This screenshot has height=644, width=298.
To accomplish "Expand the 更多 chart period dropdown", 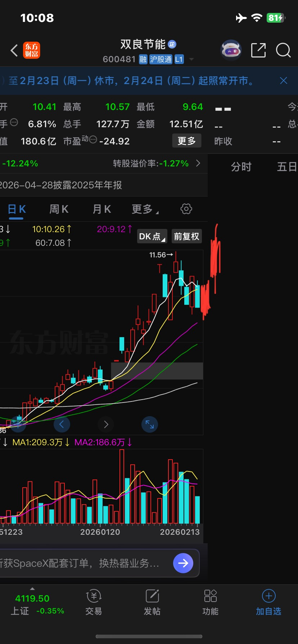I will coord(145,209).
